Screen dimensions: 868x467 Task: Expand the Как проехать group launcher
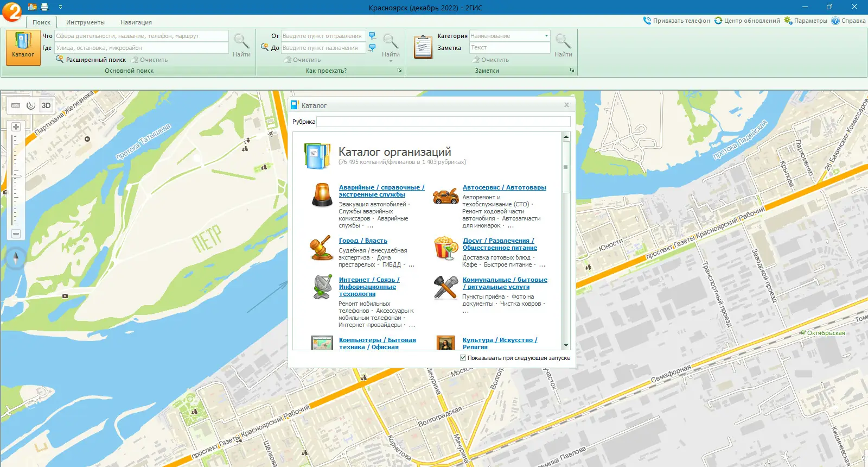pos(400,71)
